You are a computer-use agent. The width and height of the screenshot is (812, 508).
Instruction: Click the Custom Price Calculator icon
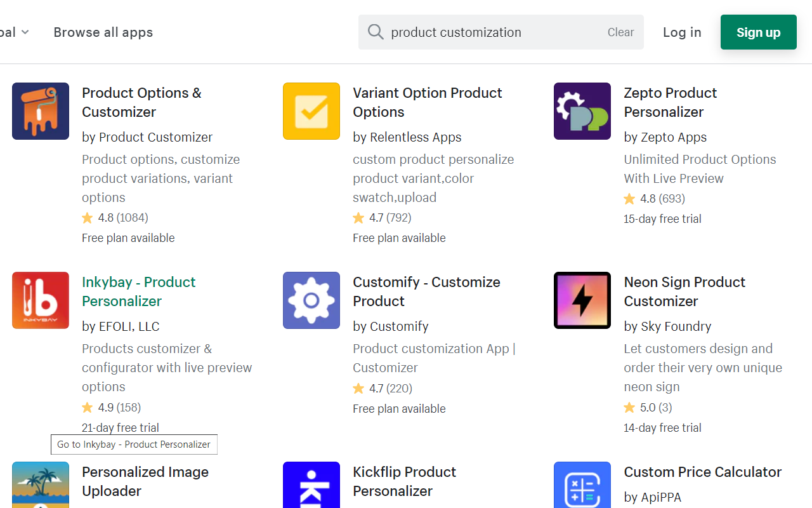[582, 489]
